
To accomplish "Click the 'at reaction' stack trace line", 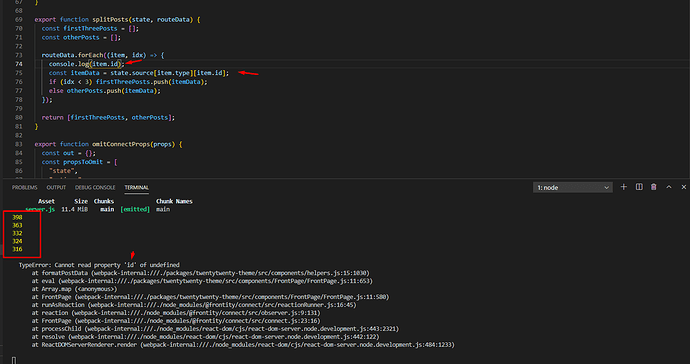I will (x=176, y=313).
